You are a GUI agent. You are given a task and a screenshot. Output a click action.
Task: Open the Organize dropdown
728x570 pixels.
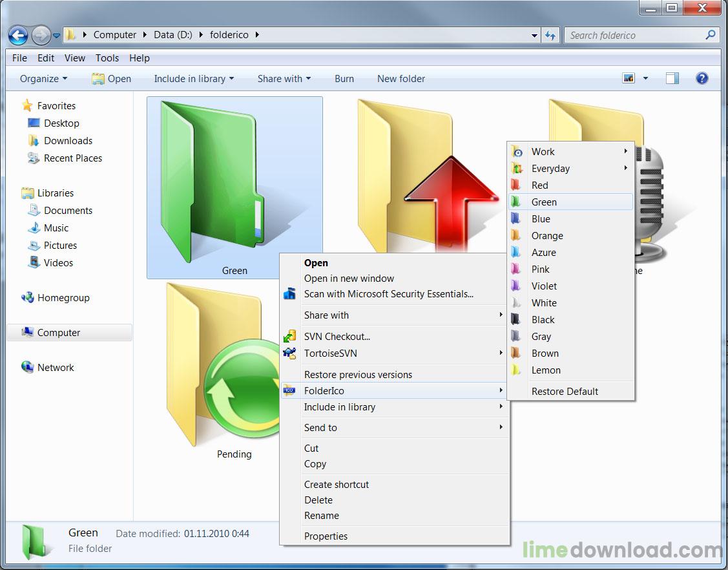(43, 79)
